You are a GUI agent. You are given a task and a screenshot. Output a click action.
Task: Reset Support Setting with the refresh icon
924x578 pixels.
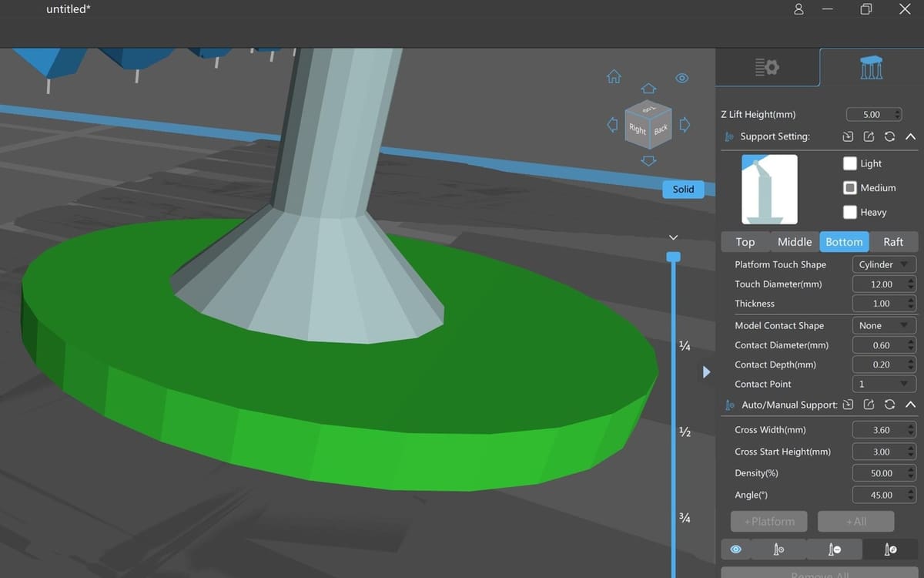pos(889,136)
